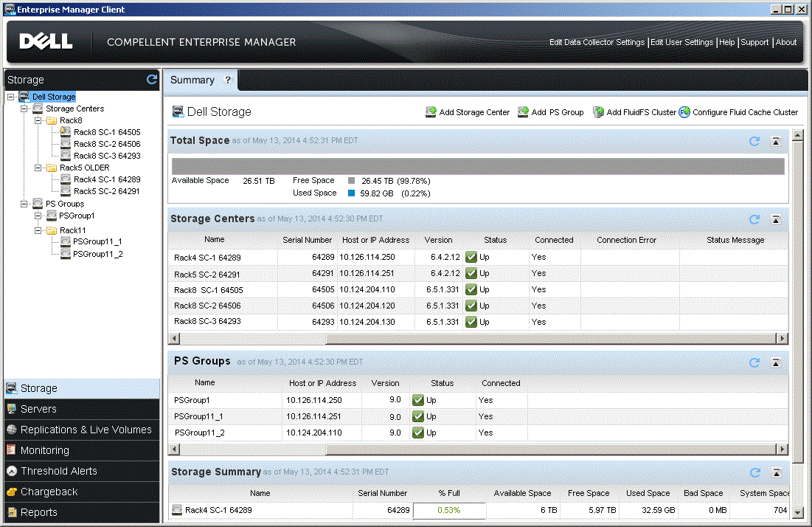This screenshot has height=527, width=812.
Task: Refresh the Storage Summary panel
Action: [x=755, y=472]
